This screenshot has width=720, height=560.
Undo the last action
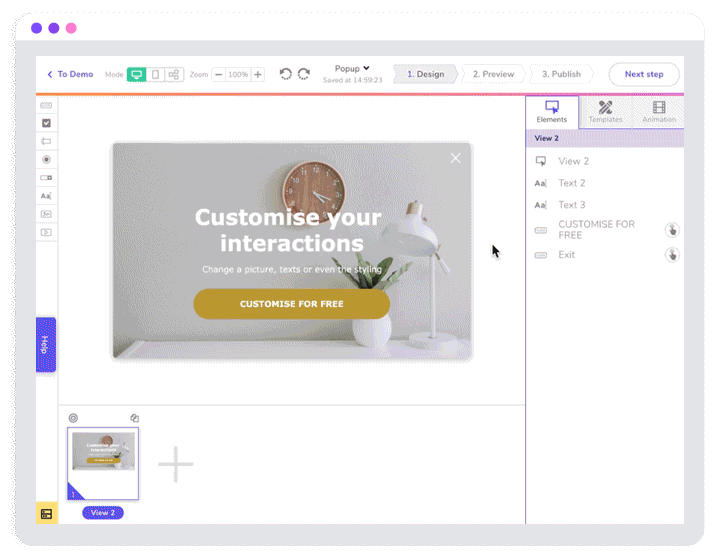[x=286, y=74]
